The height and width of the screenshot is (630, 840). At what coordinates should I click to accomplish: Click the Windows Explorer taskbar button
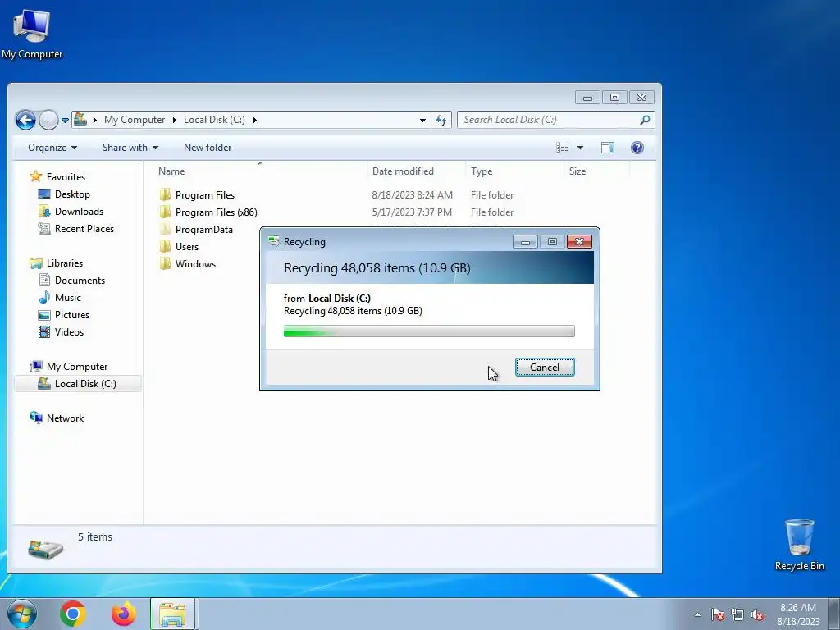point(174,614)
